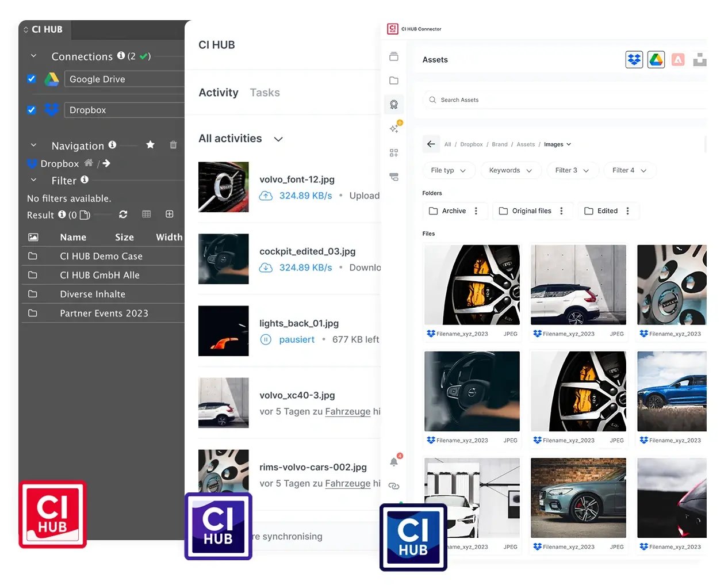Open the Edited folder options menu
The width and height of the screenshot is (728, 585).
click(x=628, y=211)
